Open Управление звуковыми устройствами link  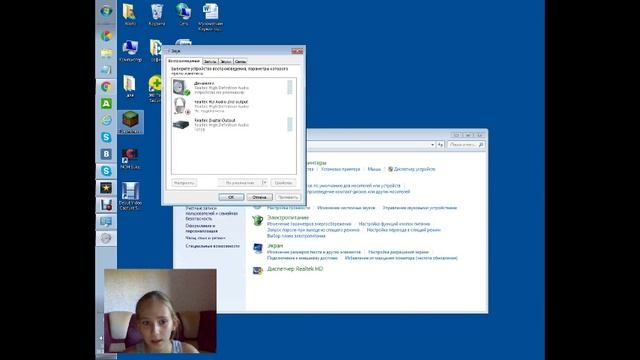pos(420,208)
